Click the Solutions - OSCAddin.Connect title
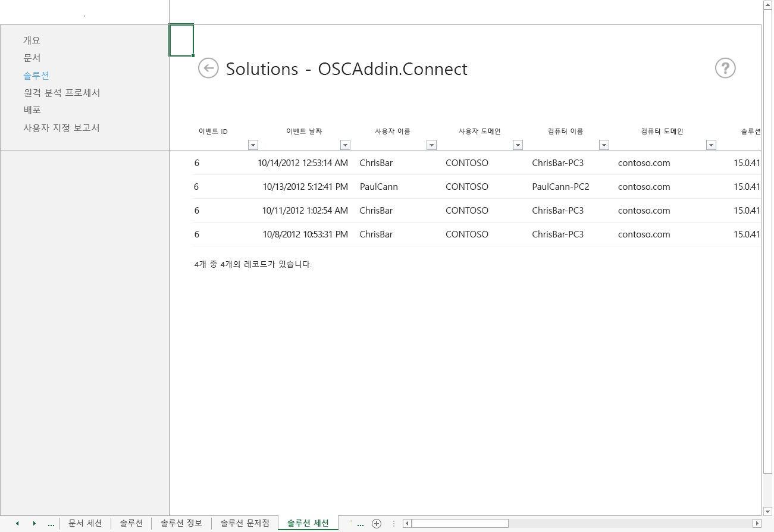 (347, 69)
